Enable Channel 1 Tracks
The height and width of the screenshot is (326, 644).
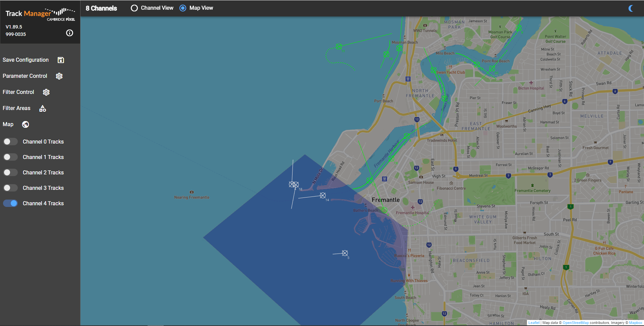tap(10, 157)
